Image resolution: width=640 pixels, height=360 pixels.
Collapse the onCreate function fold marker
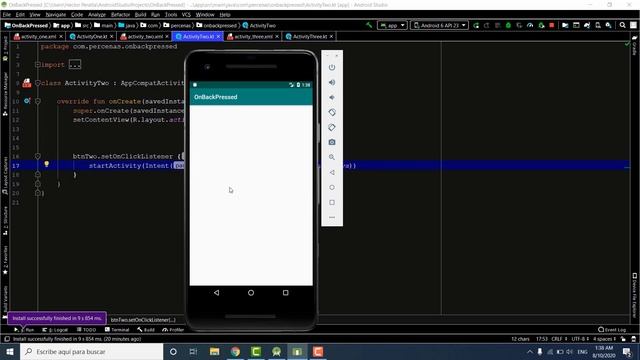pos(38,101)
